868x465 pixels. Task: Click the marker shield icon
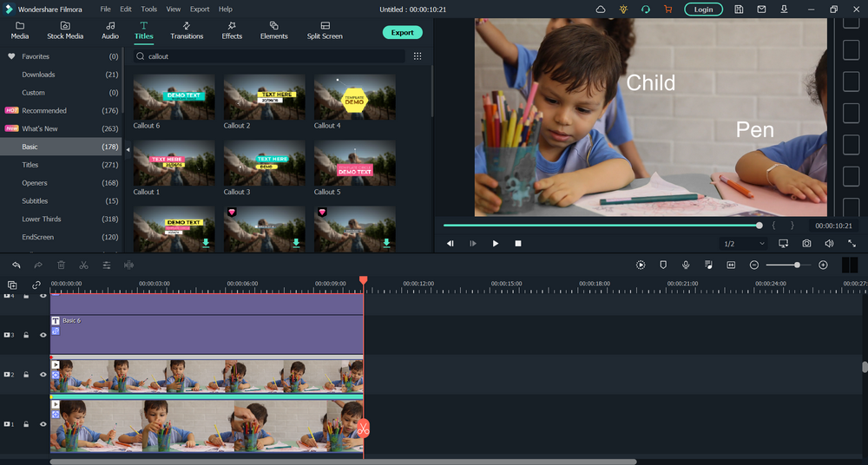pos(663,265)
